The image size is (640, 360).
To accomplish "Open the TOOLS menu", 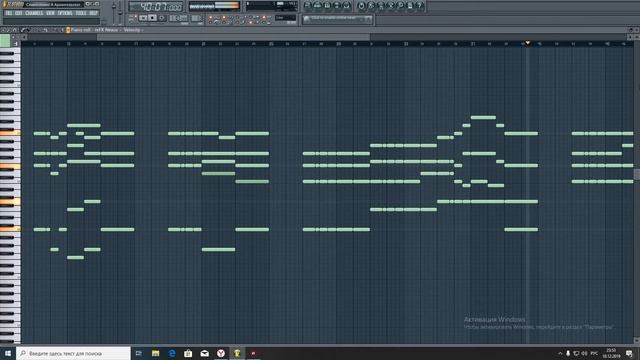I will coord(81,13).
